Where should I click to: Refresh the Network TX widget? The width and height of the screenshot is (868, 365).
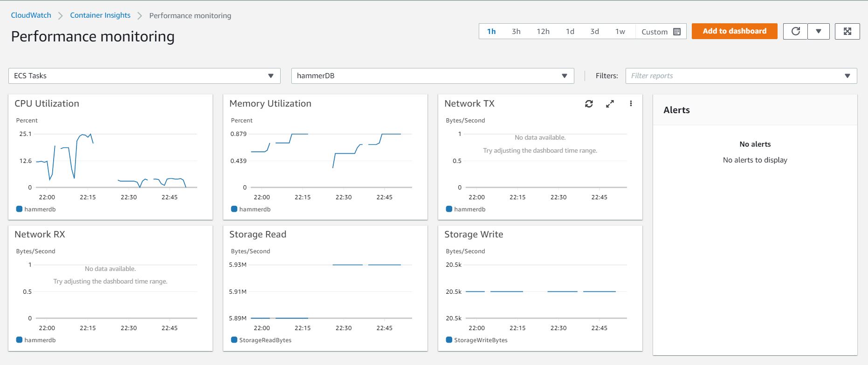(x=589, y=104)
